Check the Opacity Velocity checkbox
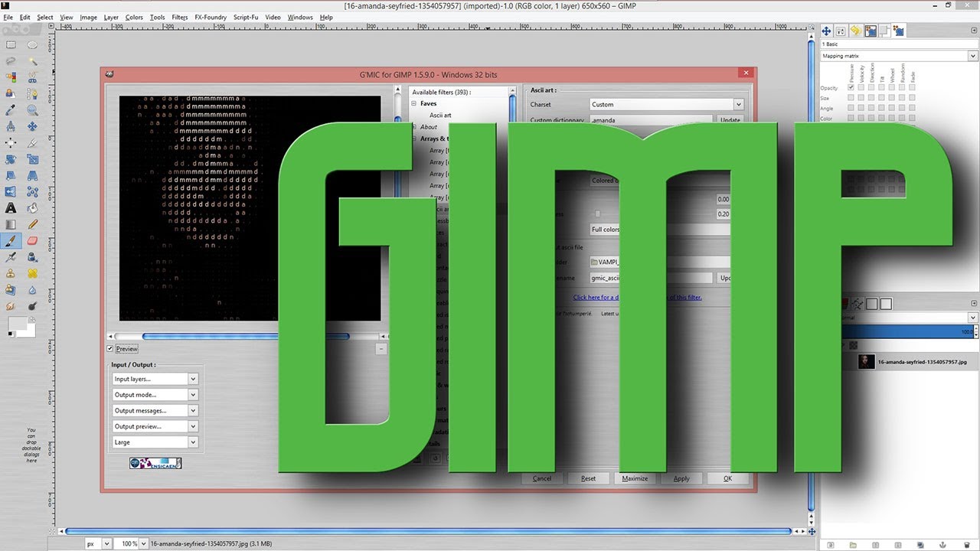The height and width of the screenshot is (551, 980). [x=861, y=87]
